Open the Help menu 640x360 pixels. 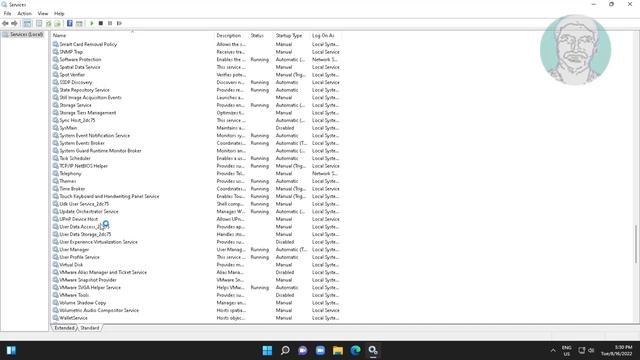click(x=59, y=13)
